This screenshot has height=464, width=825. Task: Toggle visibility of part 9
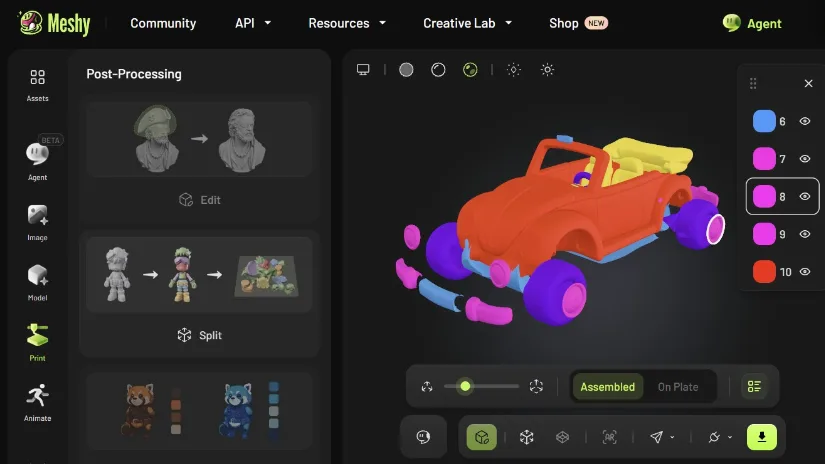(805, 234)
